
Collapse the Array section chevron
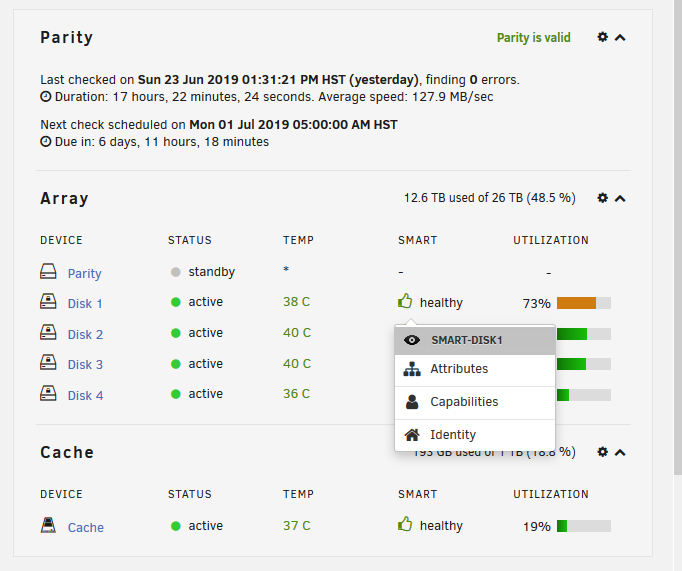click(x=620, y=199)
